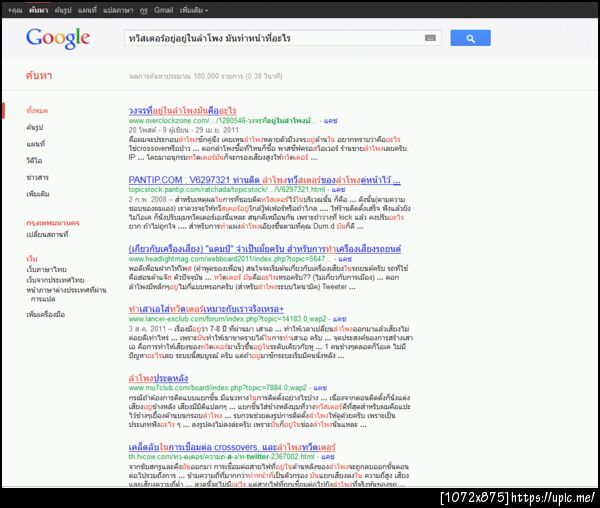Click cached link beside mu7club.com URL
Screen dimensions: 600x508
point(320,388)
